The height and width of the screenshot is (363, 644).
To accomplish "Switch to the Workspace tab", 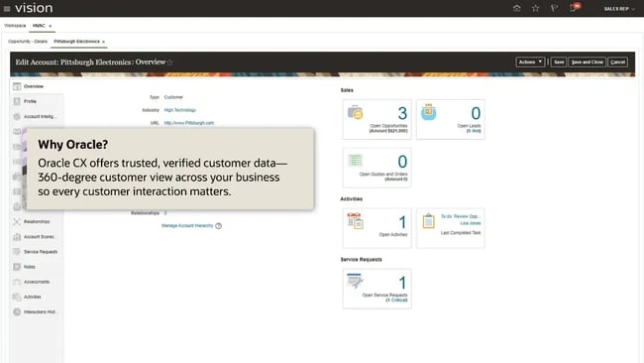I will (x=15, y=26).
